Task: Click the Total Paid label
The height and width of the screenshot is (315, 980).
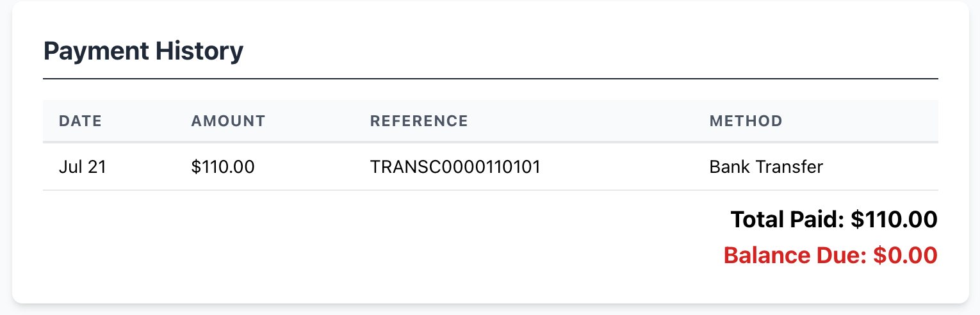Action: (x=787, y=220)
